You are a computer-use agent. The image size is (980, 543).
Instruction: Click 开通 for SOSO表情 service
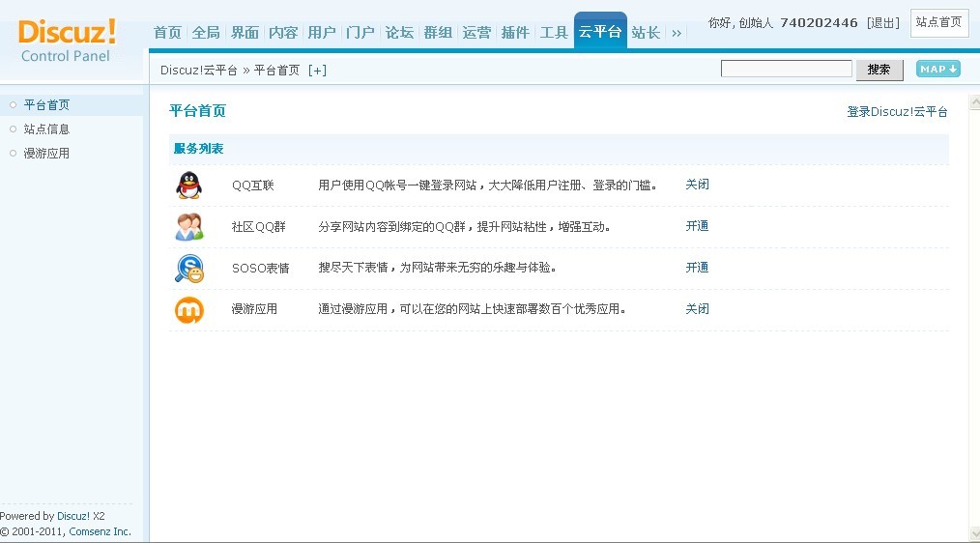(697, 268)
